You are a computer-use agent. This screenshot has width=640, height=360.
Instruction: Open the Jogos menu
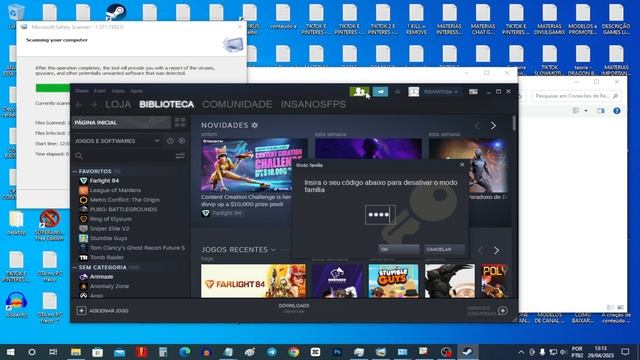(118, 91)
